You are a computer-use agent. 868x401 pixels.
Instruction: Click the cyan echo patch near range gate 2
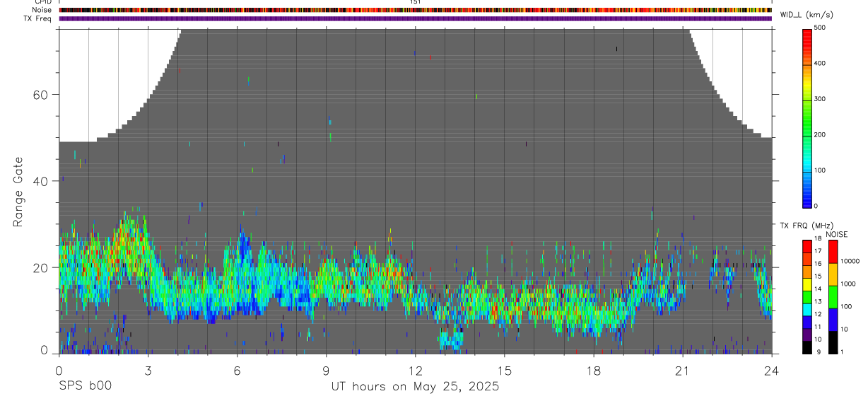click(450, 341)
